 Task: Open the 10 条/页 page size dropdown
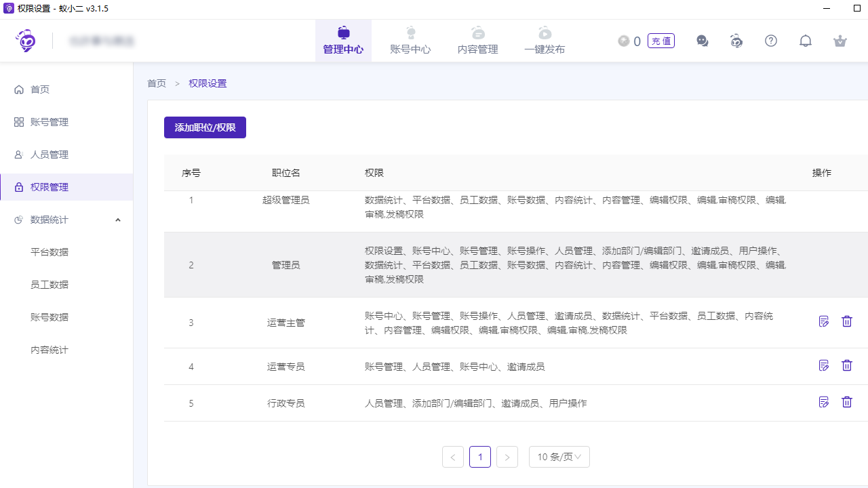point(559,457)
